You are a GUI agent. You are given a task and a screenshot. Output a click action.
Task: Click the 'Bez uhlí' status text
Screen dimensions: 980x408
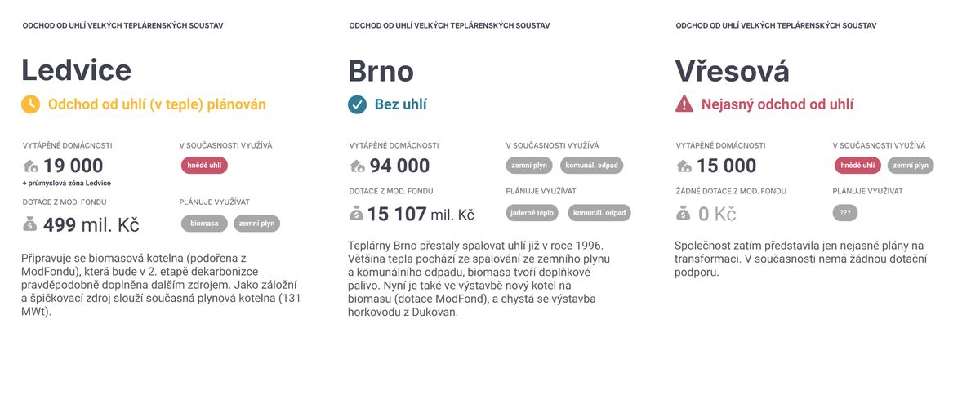[x=401, y=104]
